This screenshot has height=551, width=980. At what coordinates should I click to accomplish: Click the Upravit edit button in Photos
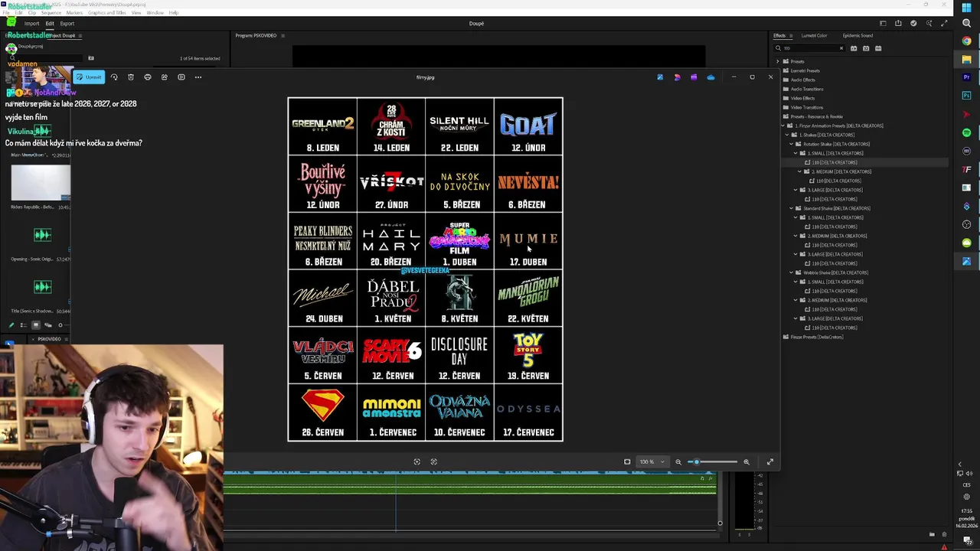(x=89, y=77)
